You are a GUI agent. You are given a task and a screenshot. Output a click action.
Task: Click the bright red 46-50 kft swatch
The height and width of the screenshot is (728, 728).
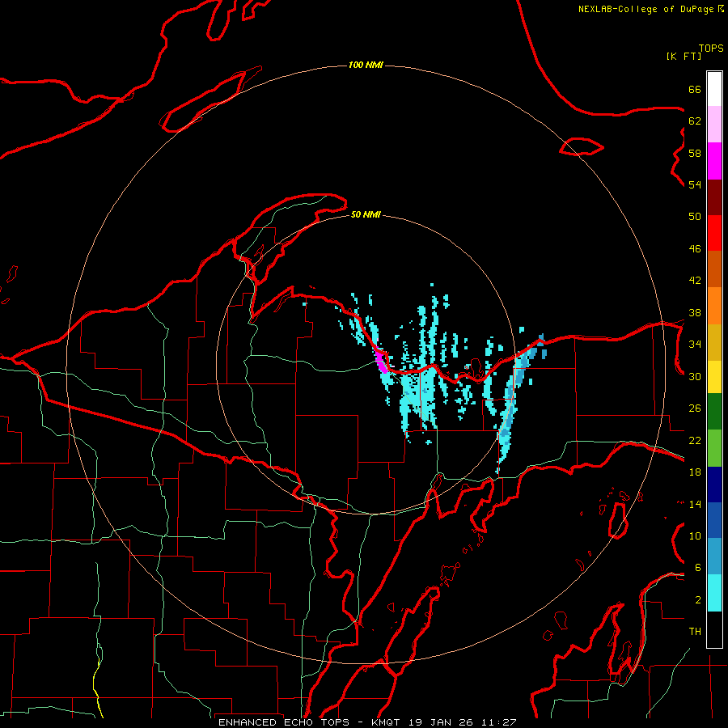tap(714, 233)
